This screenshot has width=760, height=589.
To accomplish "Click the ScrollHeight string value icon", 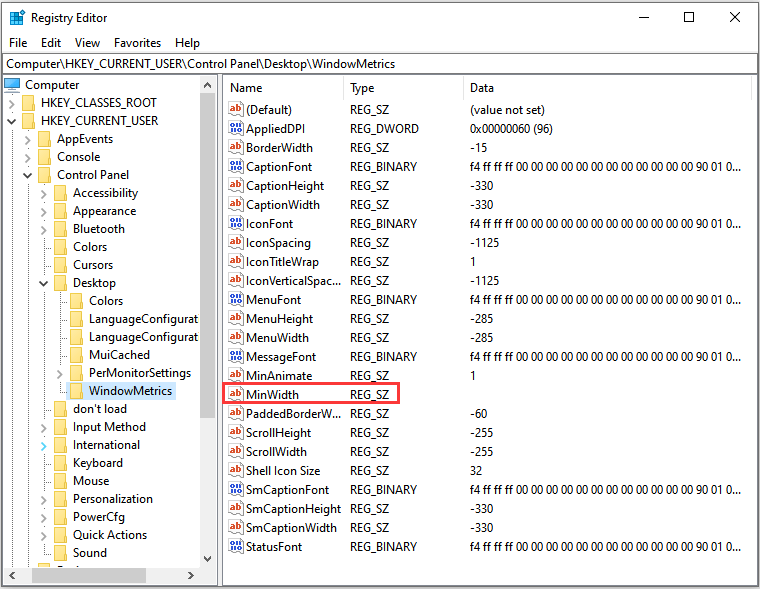I will 236,432.
